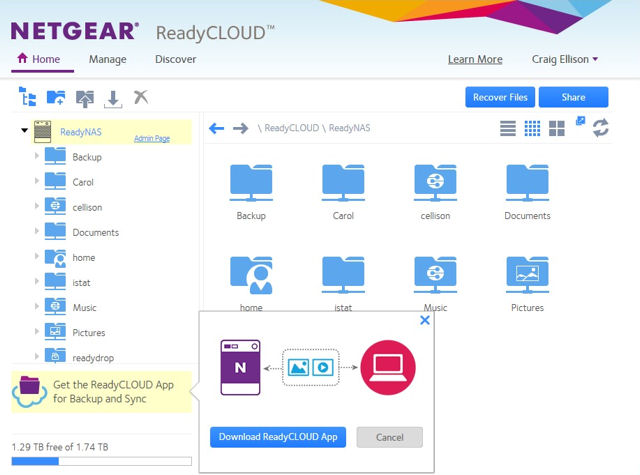Go forward with the right arrow
The width and height of the screenshot is (640, 475).
click(240, 129)
